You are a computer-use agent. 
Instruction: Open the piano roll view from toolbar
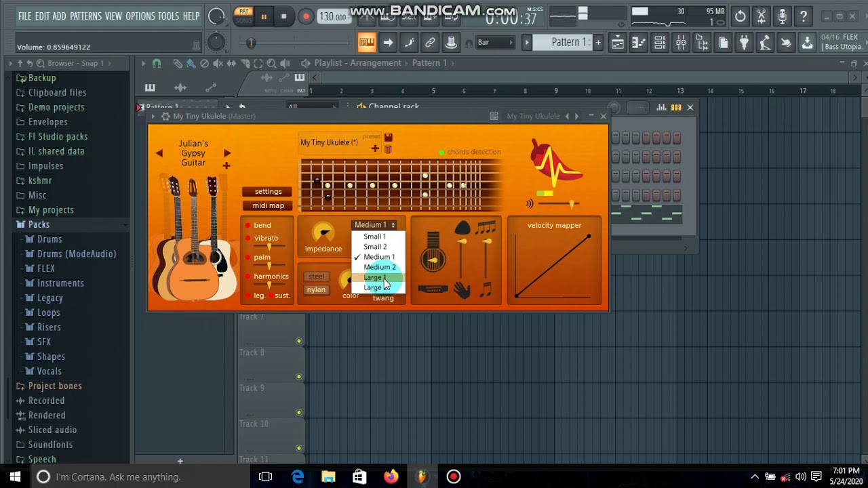(638, 43)
